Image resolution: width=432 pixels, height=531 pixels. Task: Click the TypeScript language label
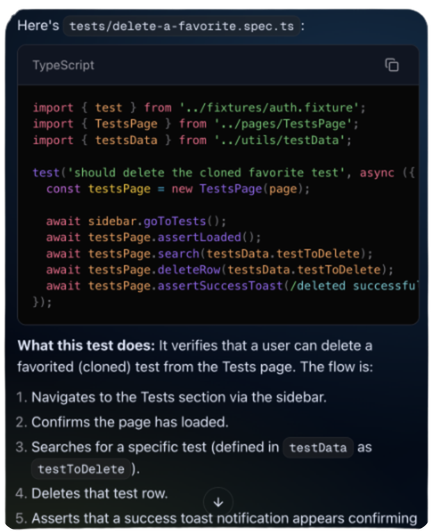pyautogui.click(x=63, y=65)
